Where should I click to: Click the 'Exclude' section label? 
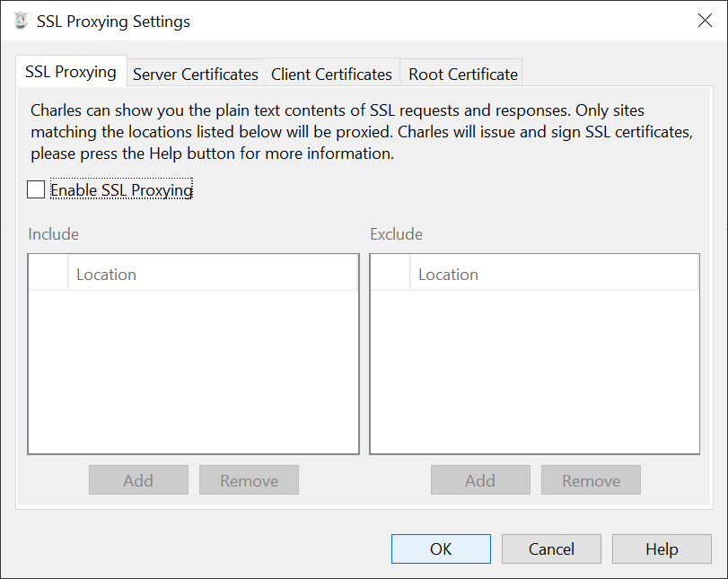(396, 234)
